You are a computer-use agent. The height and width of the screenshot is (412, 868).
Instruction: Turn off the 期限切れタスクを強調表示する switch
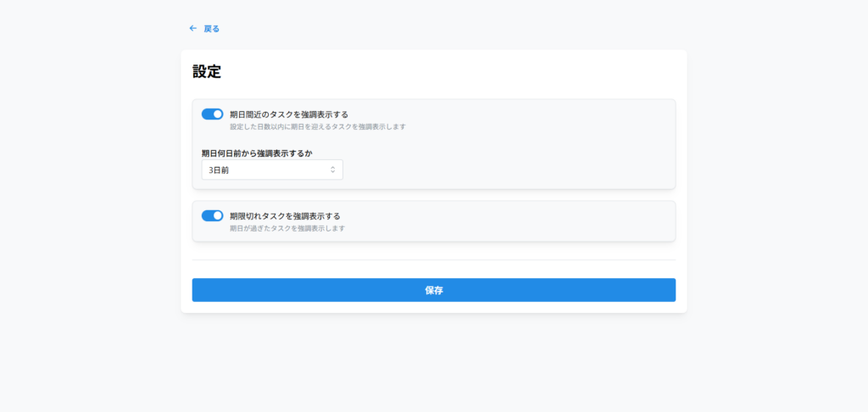coord(212,216)
